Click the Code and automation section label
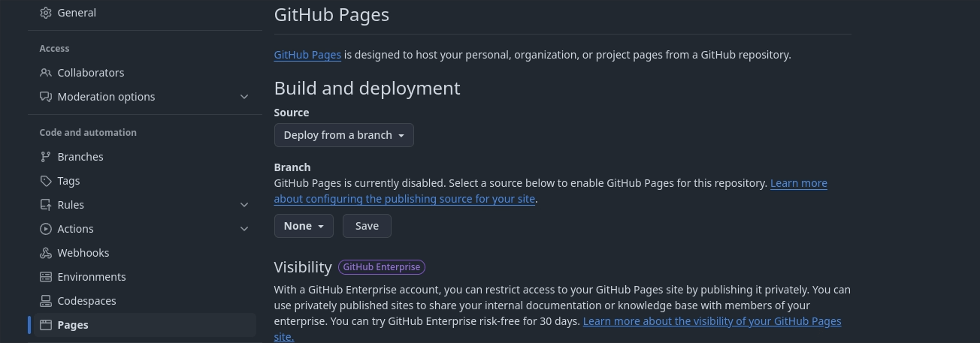 click(x=88, y=133)
